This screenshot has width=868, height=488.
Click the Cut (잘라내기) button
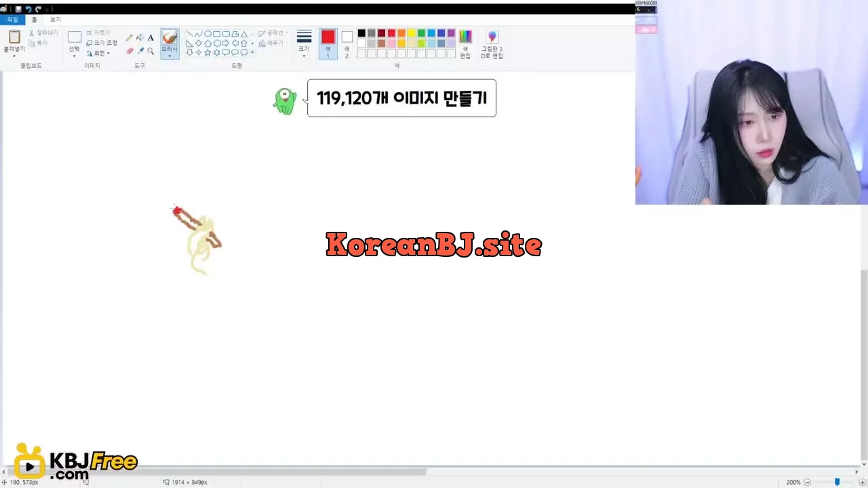[x=43, y=33]
